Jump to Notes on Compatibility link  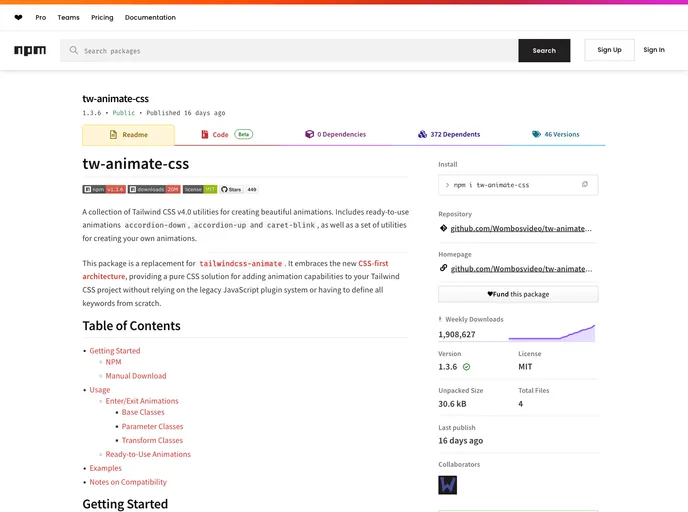point(128,482)
